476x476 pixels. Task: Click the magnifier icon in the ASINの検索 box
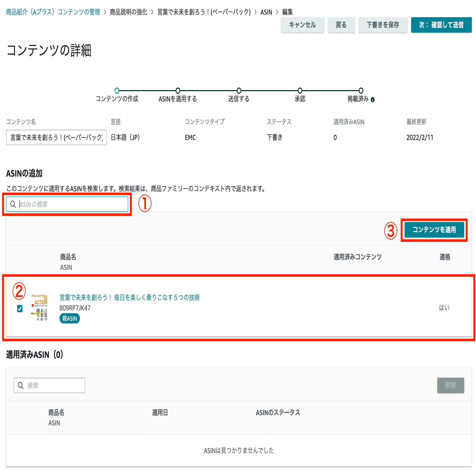point(13,204)
